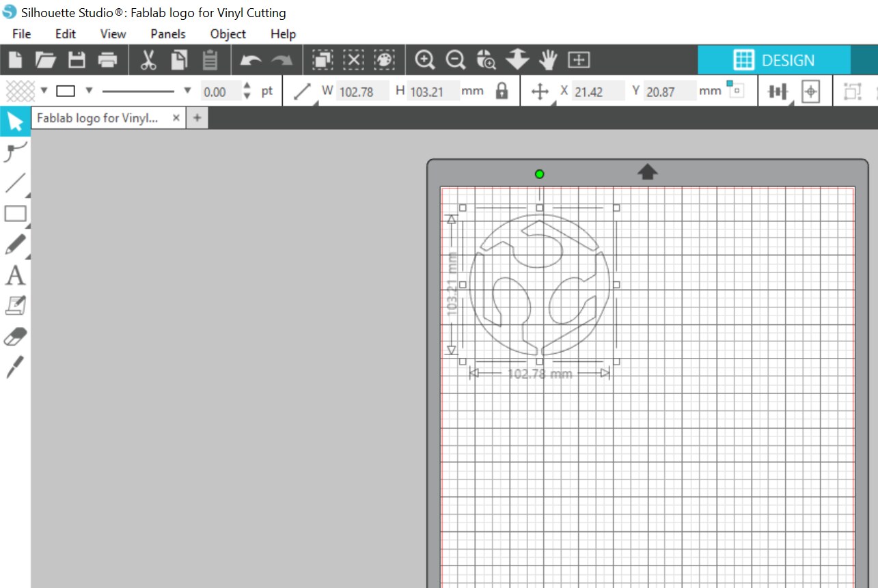Image resolution: width=878 pixels, height=588 pixels.
Task: Click the green rotation handle above logo
Action: coord(540,174)
